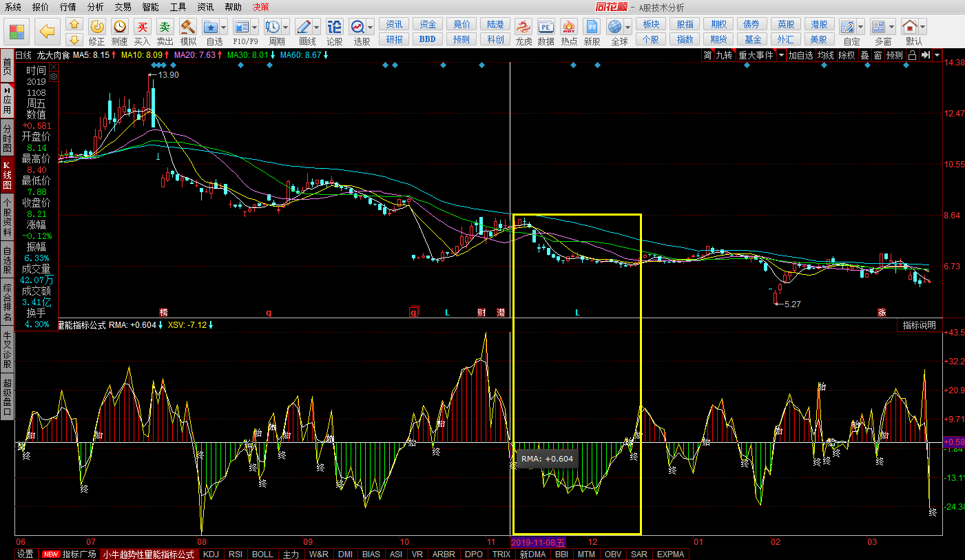This screenshot has height=560, width=965.
Task: Open the 分析 menu
Action: (x=96, y=7)
